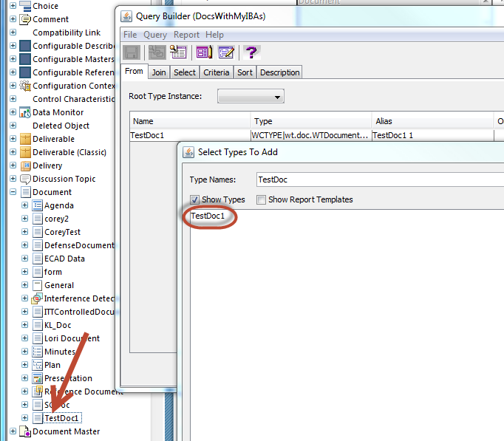This screenshot has width=504, height=441.
Task: Open the Query menu
Action: pyautogui.click(x=155, y=35)
